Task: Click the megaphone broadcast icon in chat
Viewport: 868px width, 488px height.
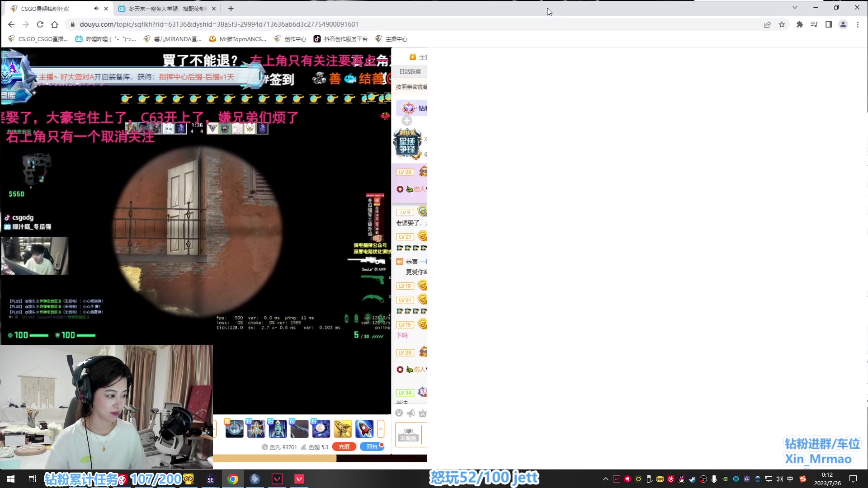Action: tap(411, 413)
